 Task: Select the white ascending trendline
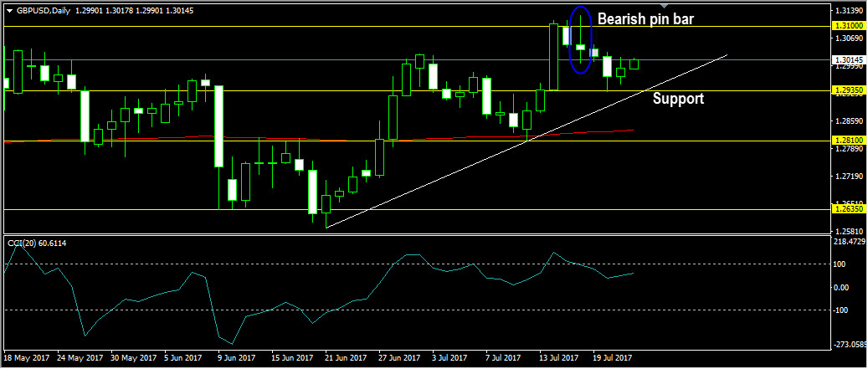coord(526,141)
